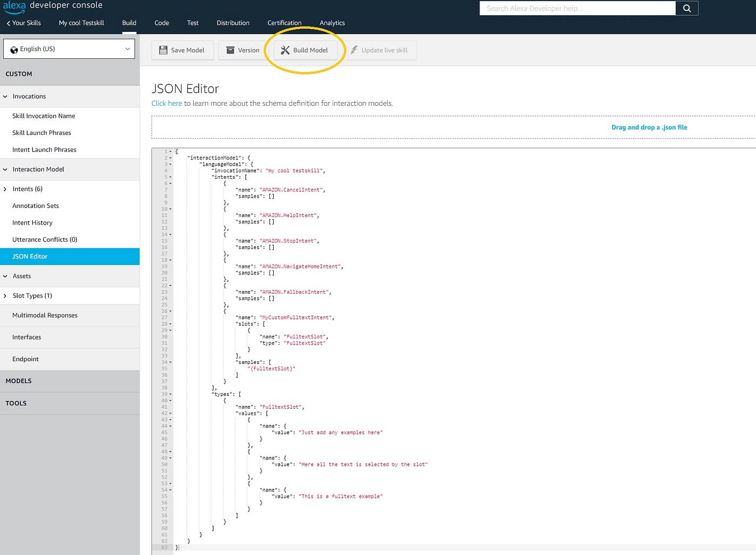The width and height of the screenshot is (756, 555).
Task: Open the English (US) language dropdown
Action: coord(69,49)
